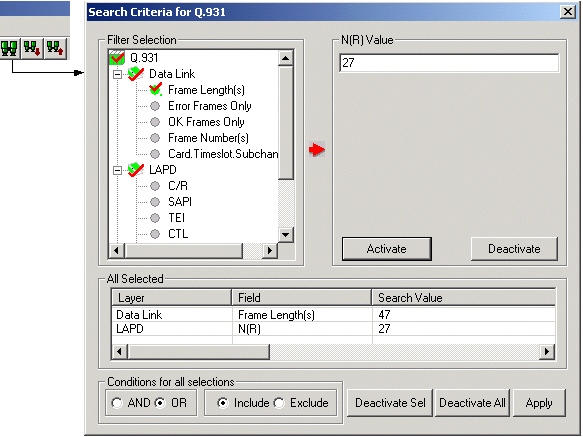Collapse the LAPD tree node
583x437 pixels.
[117, 170]
